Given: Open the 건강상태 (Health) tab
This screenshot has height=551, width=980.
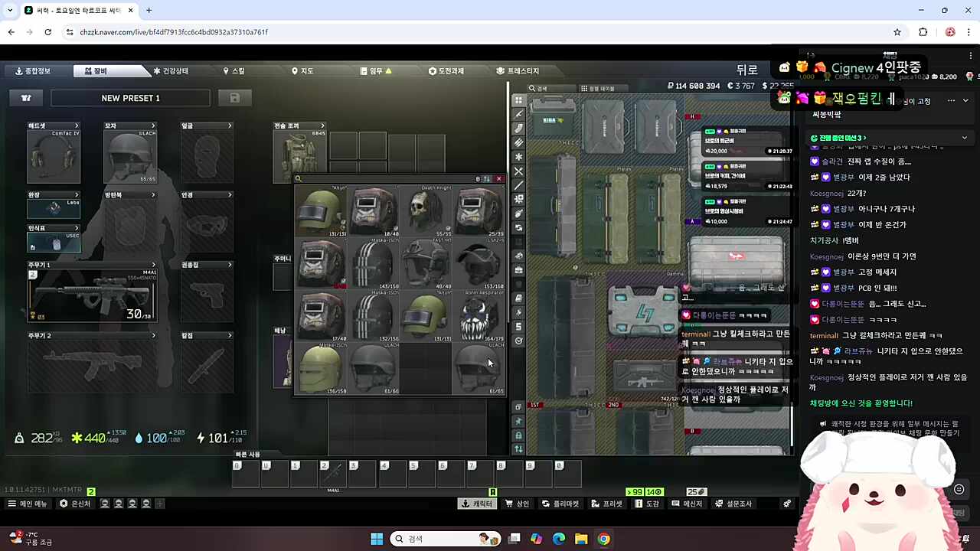Looking at the screenshot, I should pyautogui.click(x=171, y=71).
